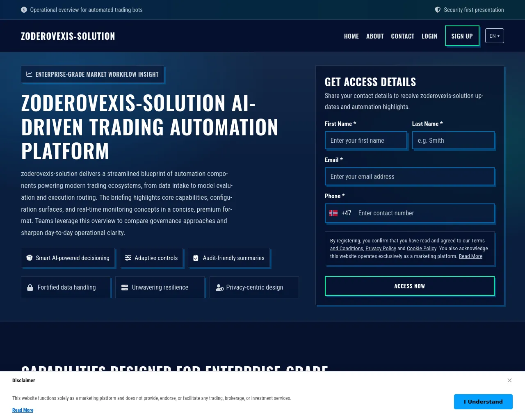The image size is (525, 420).
Task: Go to the Contact page in navigation
Action: tap(402, 36)
